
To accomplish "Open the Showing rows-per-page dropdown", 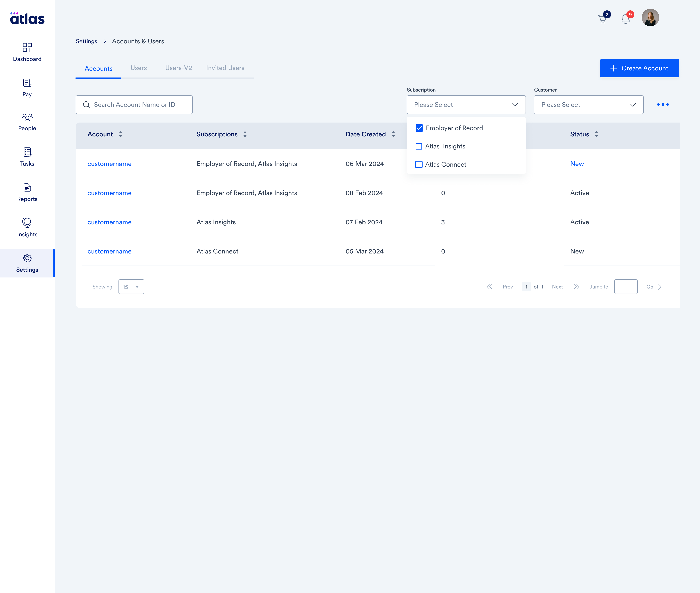I will pyautogui.click(x=131, y=287).
